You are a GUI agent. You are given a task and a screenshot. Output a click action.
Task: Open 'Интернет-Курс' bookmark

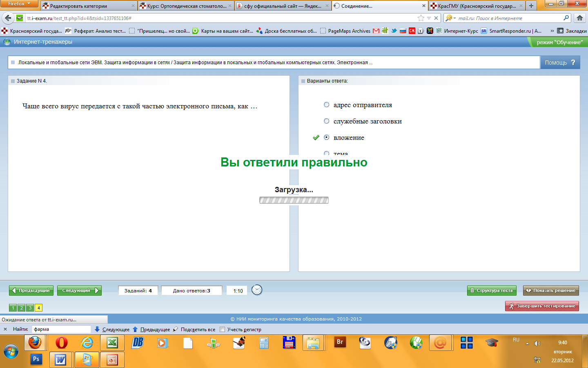pos(457,31)
